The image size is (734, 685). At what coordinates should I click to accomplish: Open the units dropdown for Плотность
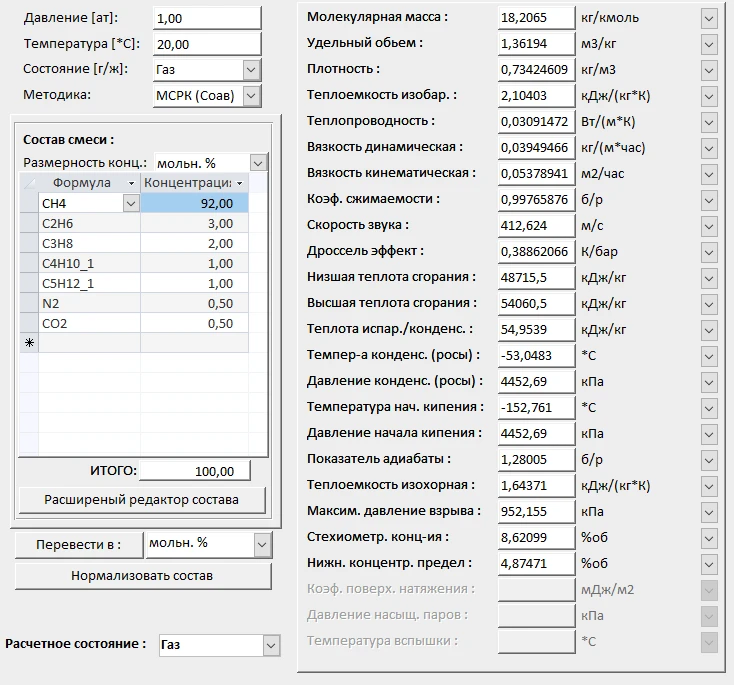[x=709, y=70]
